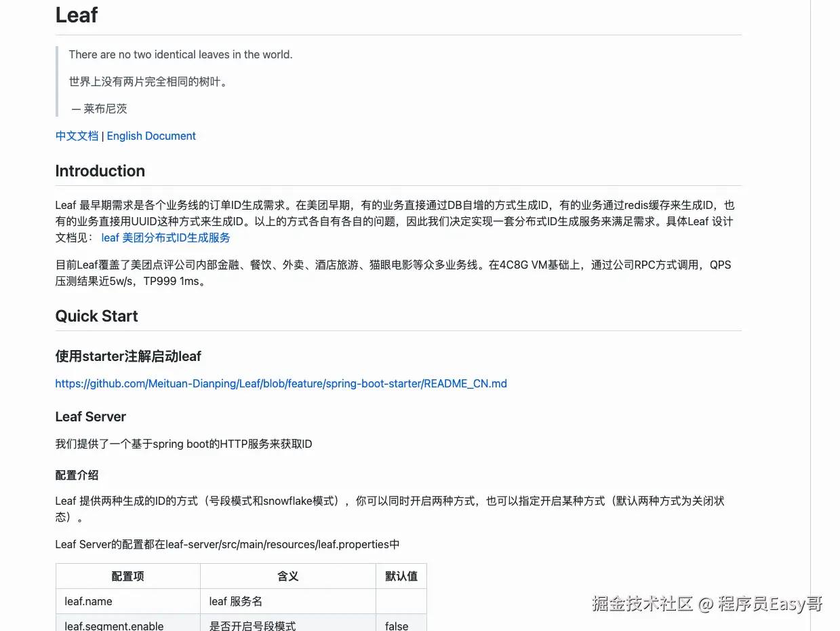Click the 含义 table header
The height and width of the screenshot is (631, 840).
(288, 576)
